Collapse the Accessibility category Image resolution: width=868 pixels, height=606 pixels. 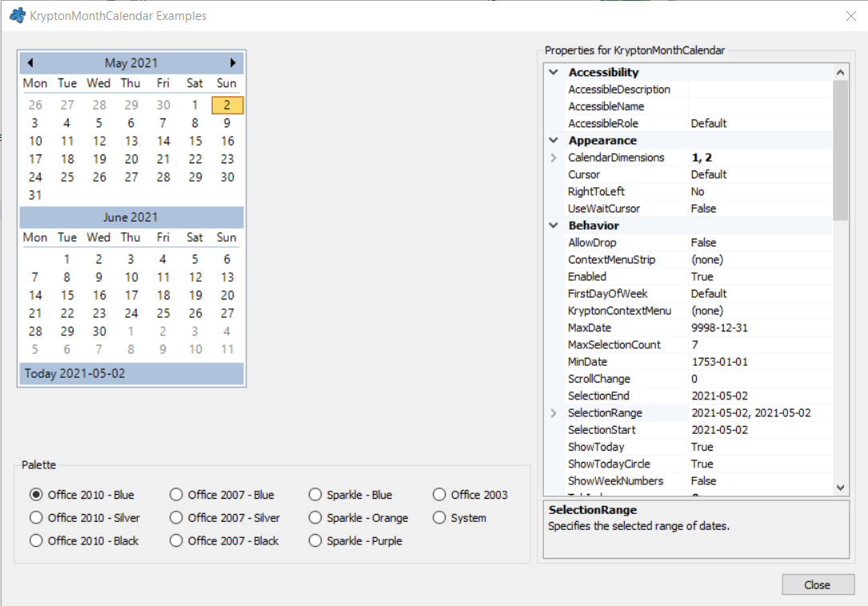[554, 72]
